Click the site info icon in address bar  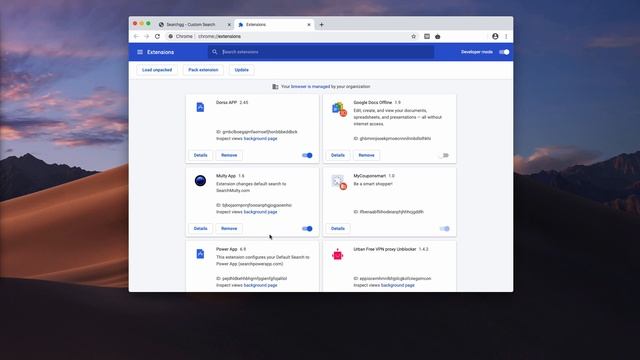pyautogui.click(x=171, y=36)
